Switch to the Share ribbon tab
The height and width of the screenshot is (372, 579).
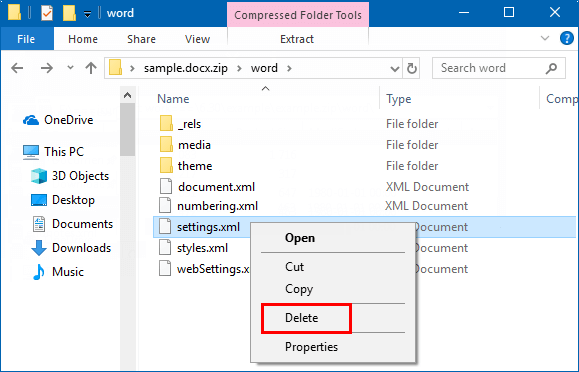point(141,39)
